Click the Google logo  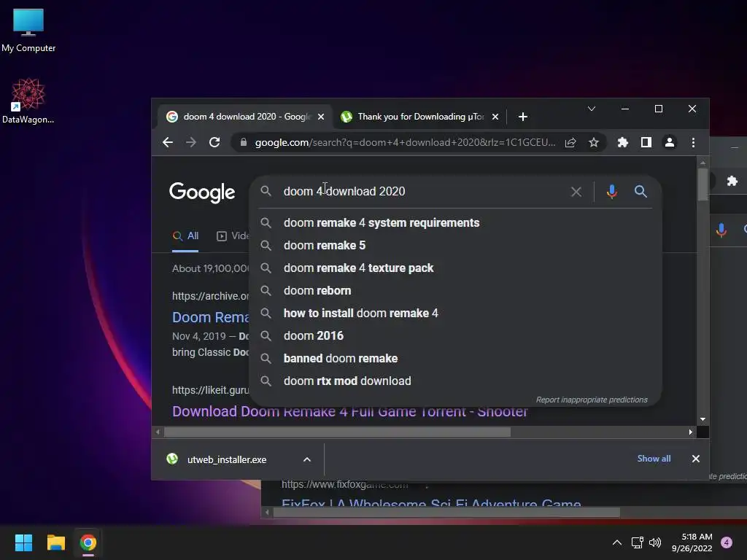(x=202, y=192)
